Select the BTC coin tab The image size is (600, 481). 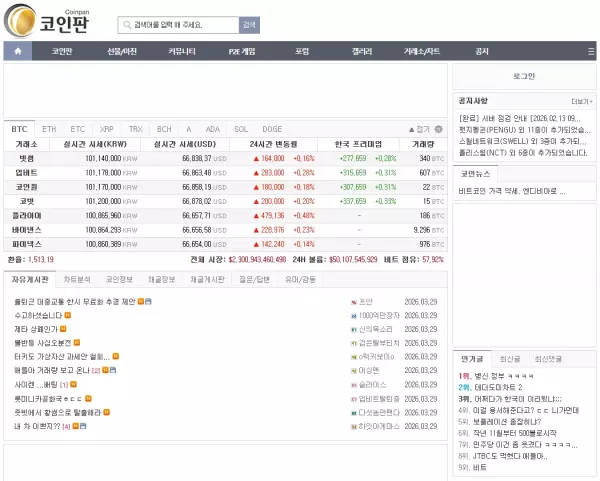pos(19,129)
